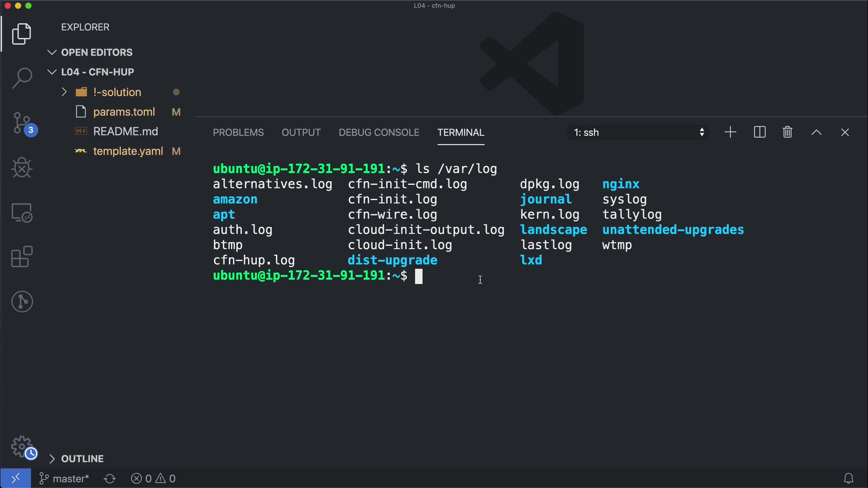Split the terminal pane

759,132
